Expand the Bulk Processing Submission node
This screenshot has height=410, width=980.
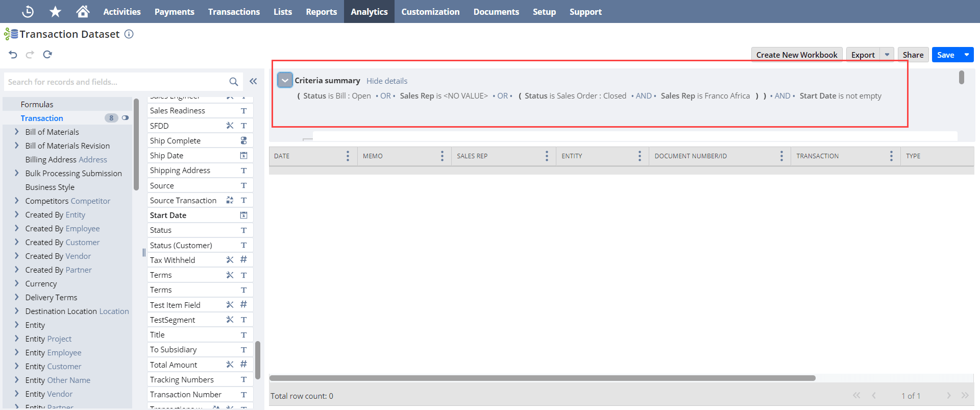[x=17, y=173]
